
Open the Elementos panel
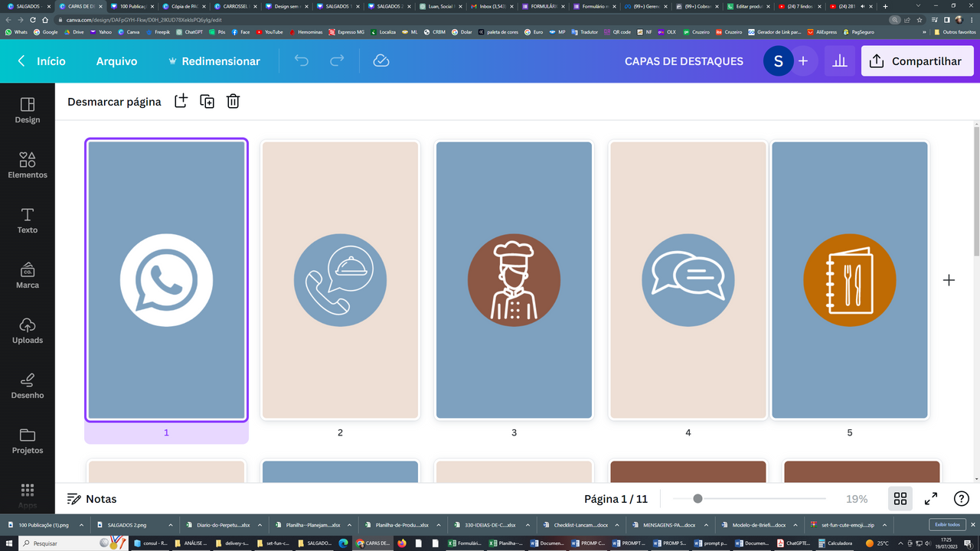point(28,165)
